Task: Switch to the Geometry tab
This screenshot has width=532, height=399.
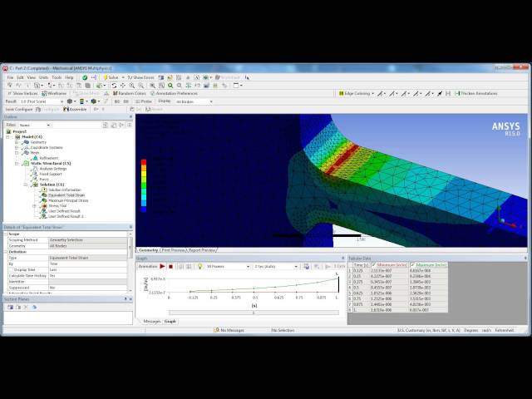Action: (x=148, y=250)
